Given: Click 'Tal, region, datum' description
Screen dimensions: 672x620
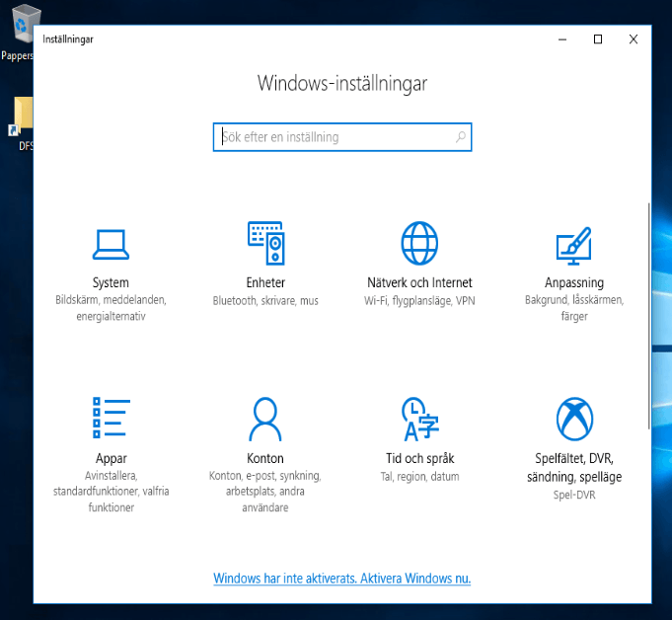Looking at the screenshot, I should pos(420,477).
